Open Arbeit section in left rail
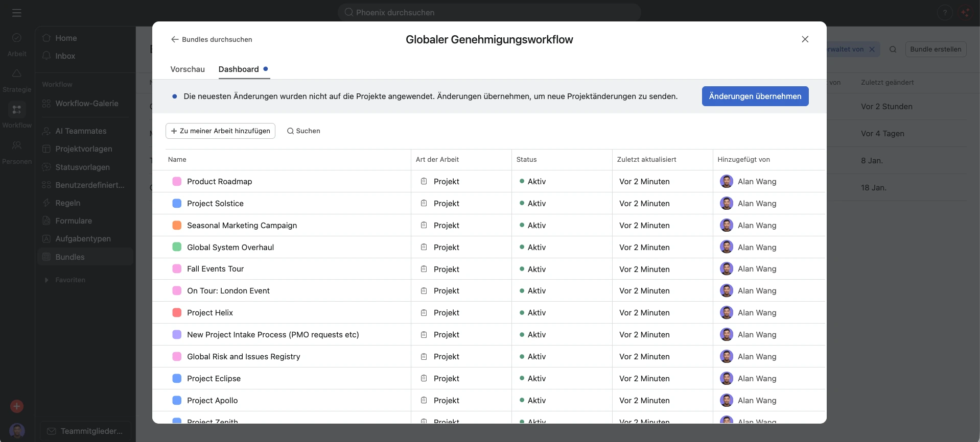 coord(17,44)
